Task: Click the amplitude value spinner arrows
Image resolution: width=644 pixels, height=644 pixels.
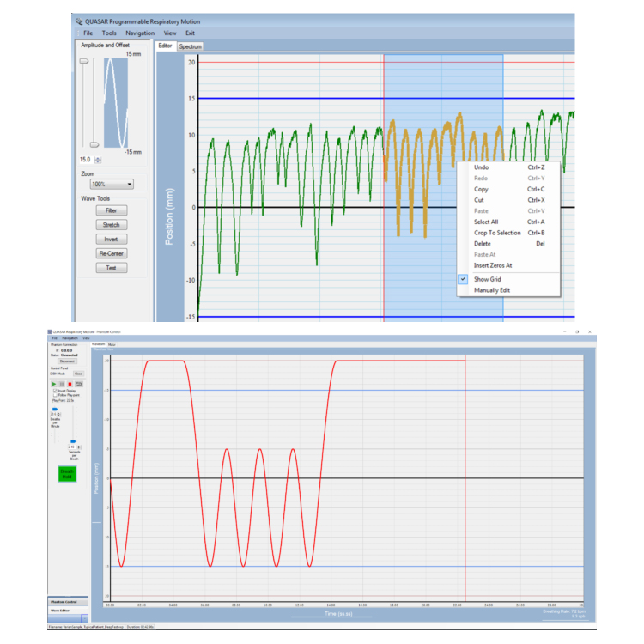Action: tap(98, 160)
